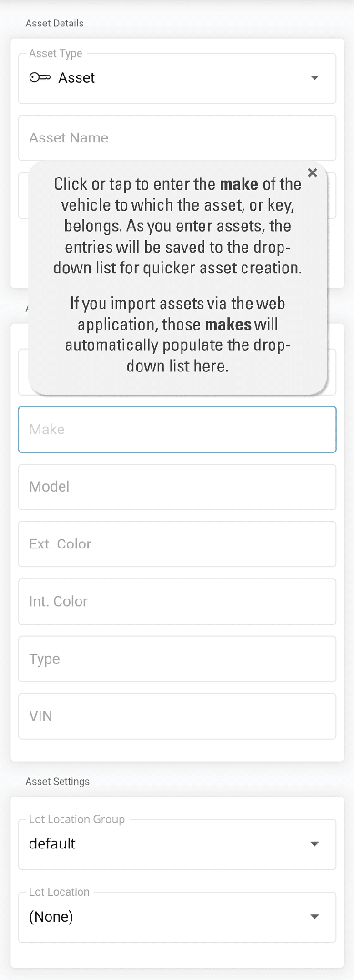Click the 'Lot Location Group' field label
354x980 pixels.
pyautogui.click(x=77, y=819)
